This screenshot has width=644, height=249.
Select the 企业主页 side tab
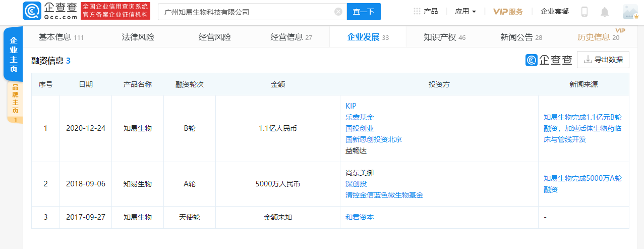pyautogui.click(x=14, y=55)
